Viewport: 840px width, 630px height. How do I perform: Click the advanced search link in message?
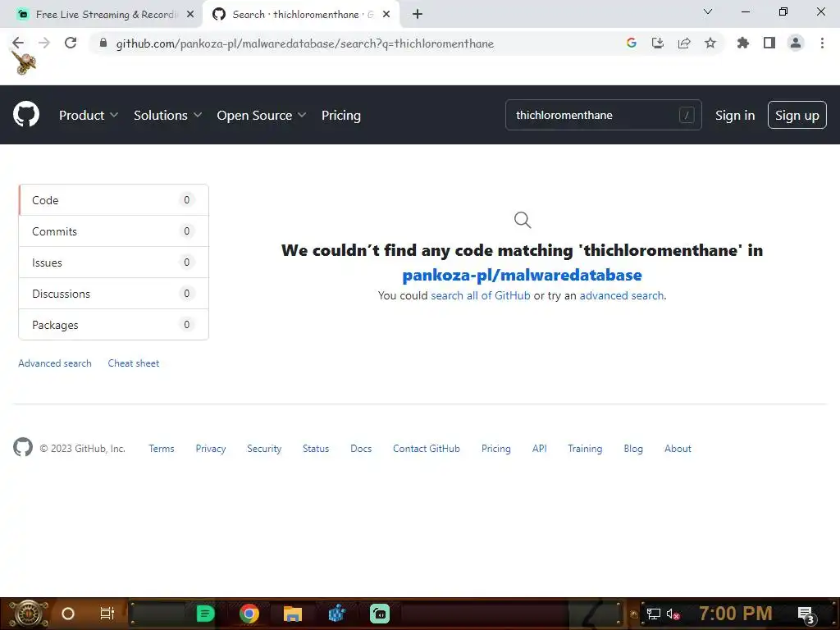pos(622,295)
